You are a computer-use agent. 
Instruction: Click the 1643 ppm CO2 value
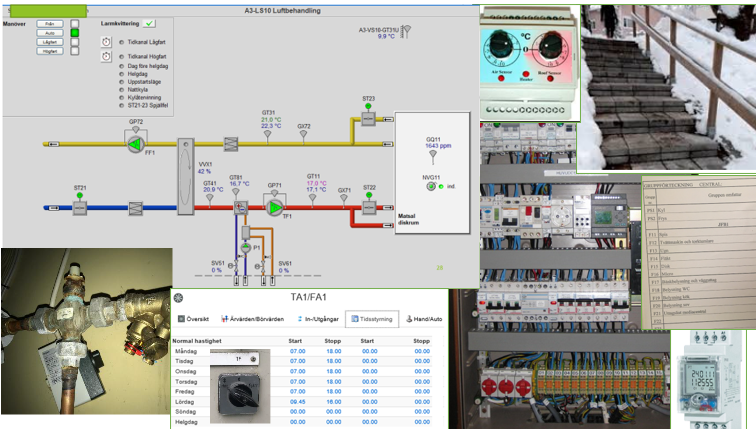coord(438,146)
